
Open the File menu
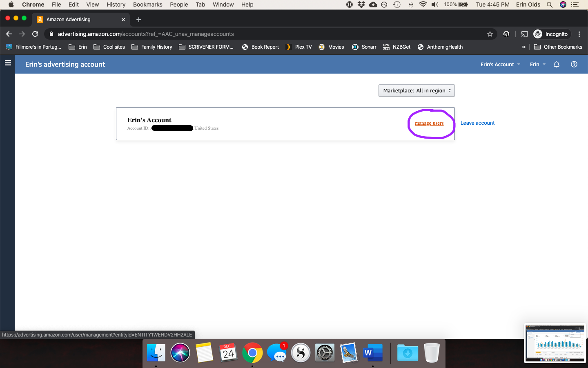pyautogui.click(x=56, y=4)
